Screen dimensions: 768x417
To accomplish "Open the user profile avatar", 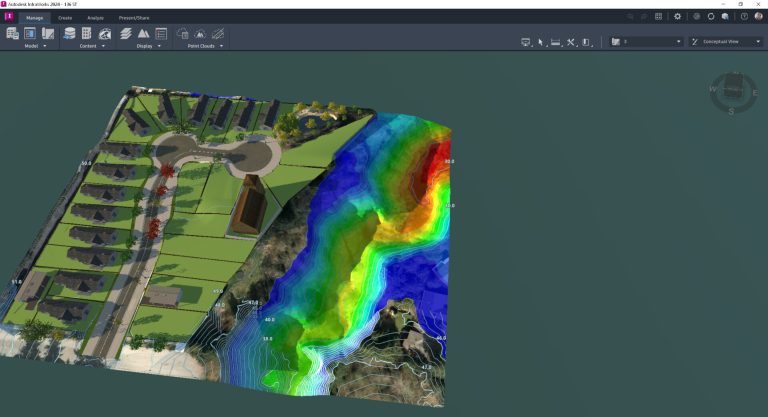I will click(x=758, y=17).
